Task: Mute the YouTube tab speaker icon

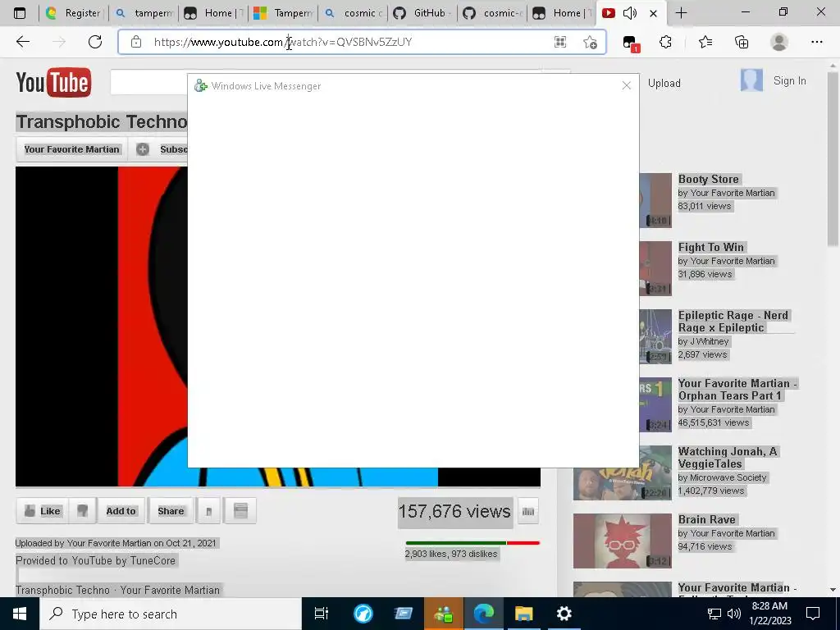Action: coord(630,13)
